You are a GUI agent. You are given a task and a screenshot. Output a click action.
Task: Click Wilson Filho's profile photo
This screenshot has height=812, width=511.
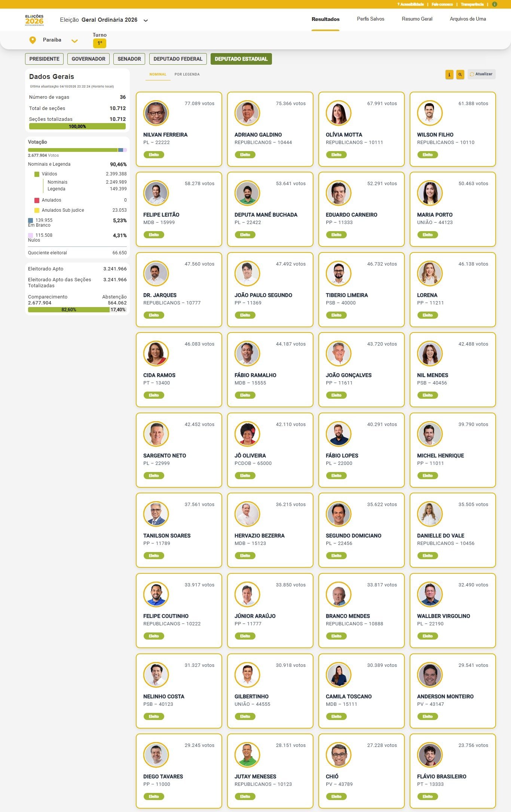pos(430,113)
